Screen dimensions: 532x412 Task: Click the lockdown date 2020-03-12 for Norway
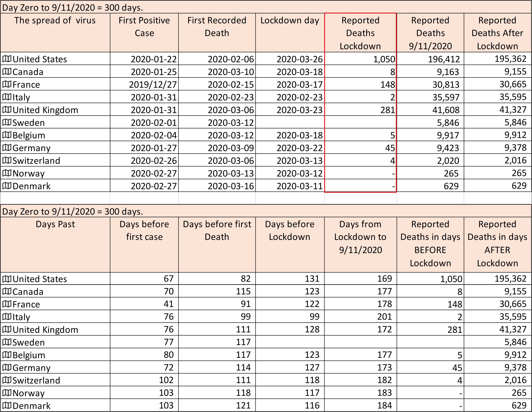tap(290, 173)
